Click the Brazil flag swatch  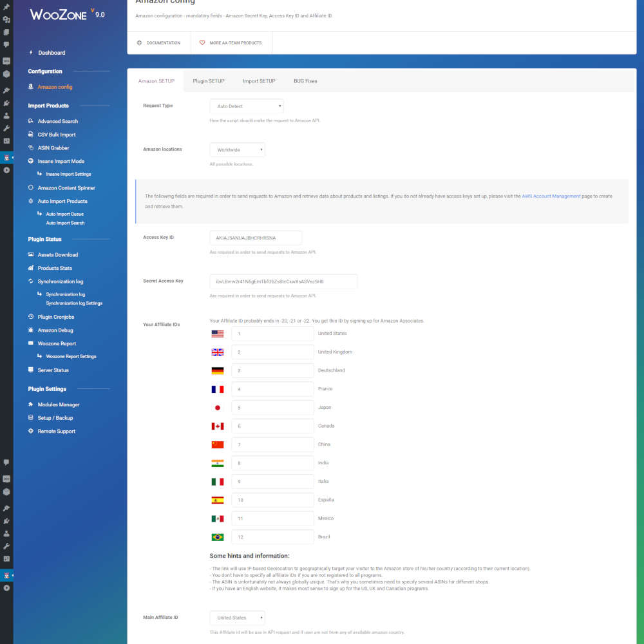(217, 536)
